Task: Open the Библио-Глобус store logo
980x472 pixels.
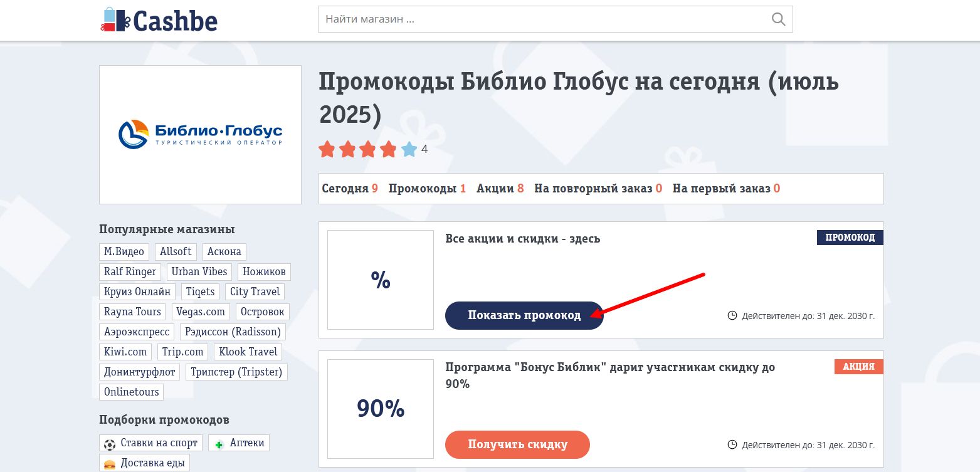Action: (x=200, y=135)
